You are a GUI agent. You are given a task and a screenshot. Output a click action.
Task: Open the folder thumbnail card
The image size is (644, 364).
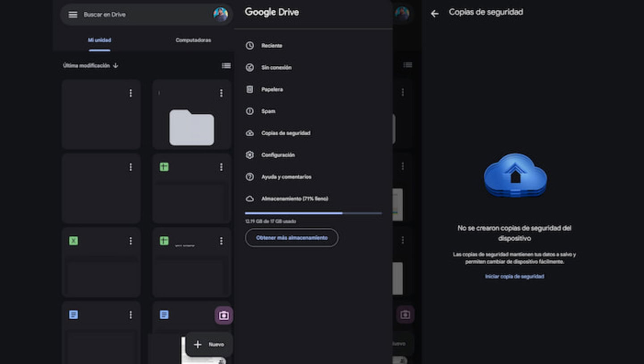tap(191, 114)
